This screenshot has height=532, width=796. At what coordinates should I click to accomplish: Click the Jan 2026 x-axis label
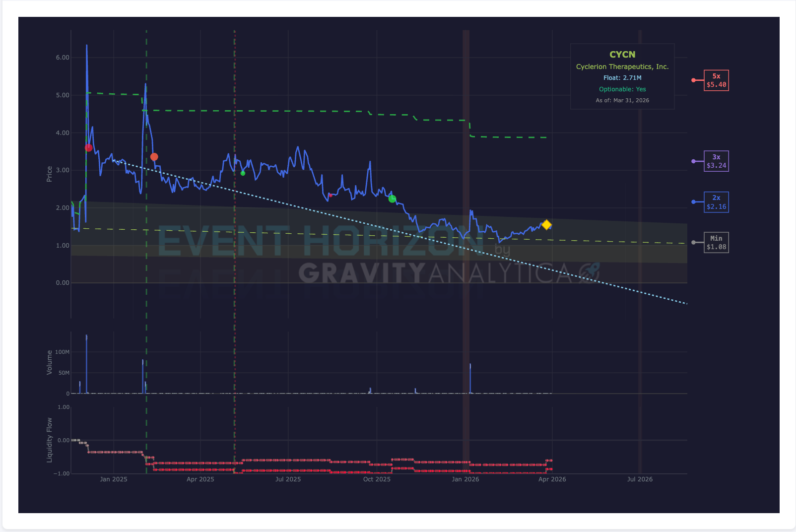click(465, 479)
